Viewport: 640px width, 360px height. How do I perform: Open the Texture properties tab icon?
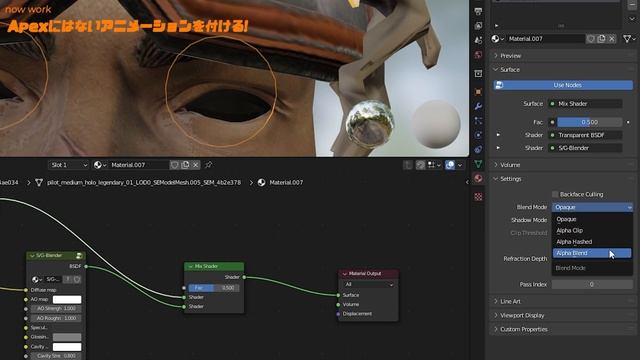tap(478, 197)
